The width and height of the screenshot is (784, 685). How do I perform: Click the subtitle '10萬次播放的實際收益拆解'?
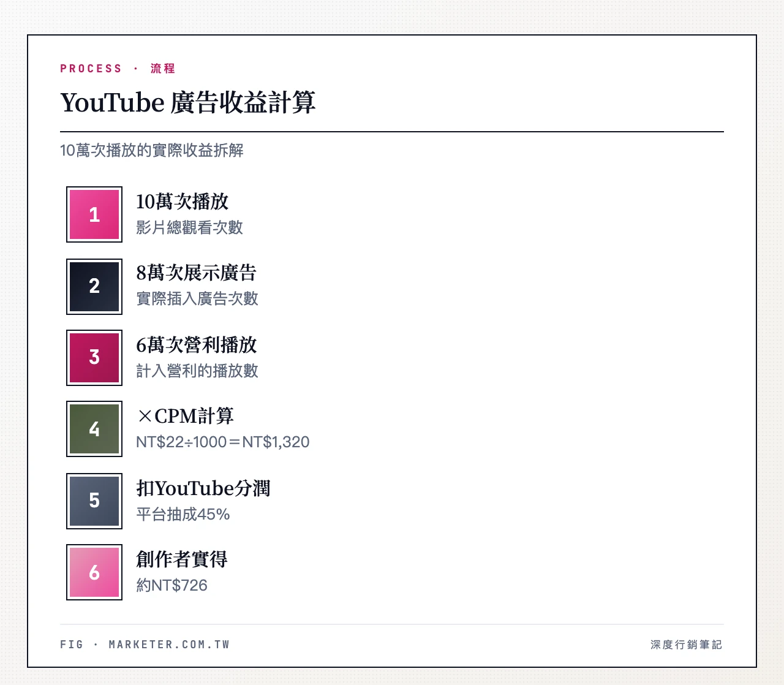(x=152, y=150)
